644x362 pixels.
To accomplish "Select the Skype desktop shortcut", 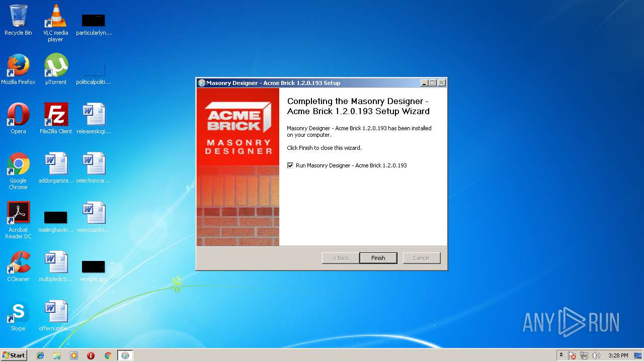I will (x=18, y=316).
